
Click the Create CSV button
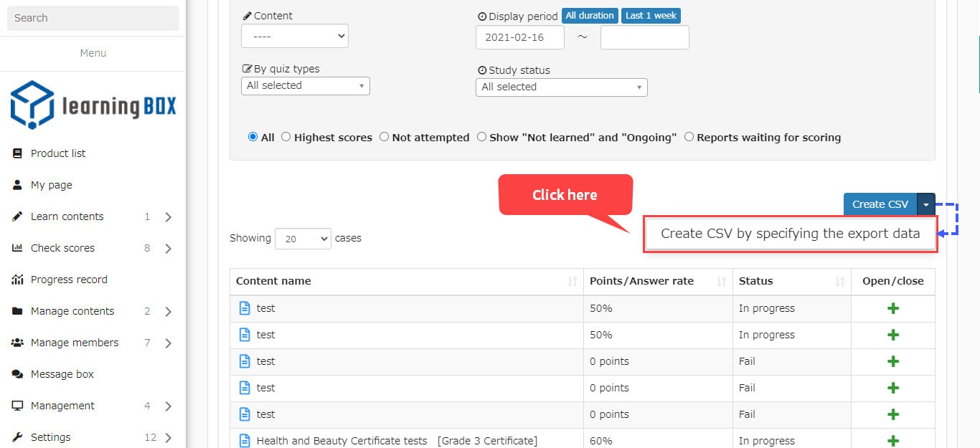[880, 204]
